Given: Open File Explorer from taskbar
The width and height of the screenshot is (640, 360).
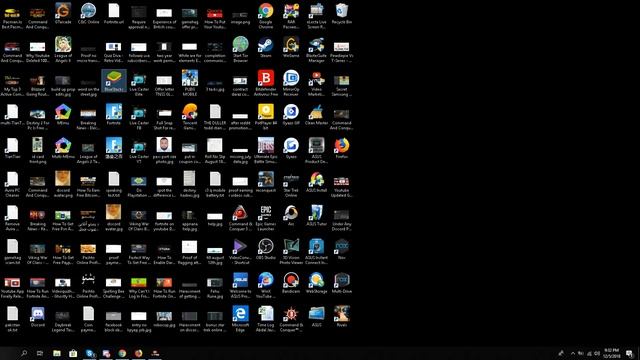Looking at the screenshot, I should tap(57, 353).
